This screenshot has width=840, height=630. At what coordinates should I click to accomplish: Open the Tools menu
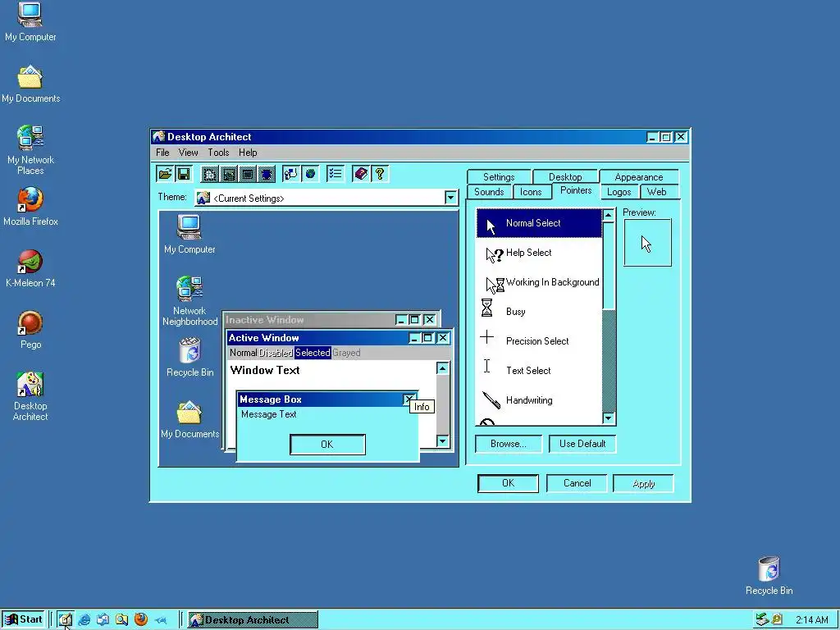pos(218,153)
